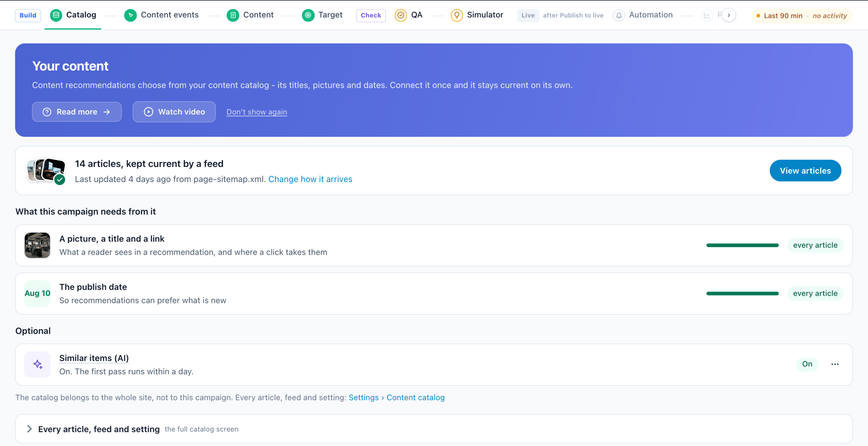Click the publish date coverage bar

743,293
